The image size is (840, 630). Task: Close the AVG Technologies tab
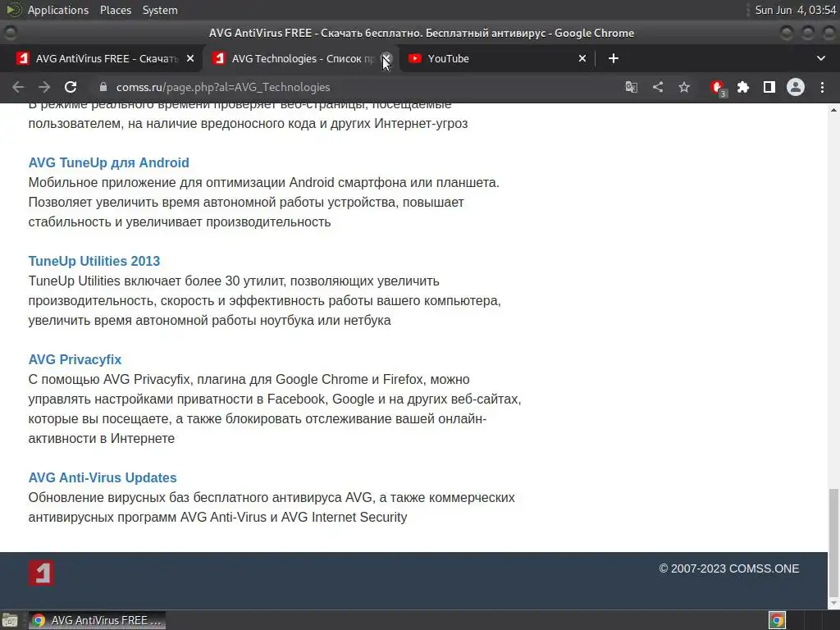(x=386, y=58)
